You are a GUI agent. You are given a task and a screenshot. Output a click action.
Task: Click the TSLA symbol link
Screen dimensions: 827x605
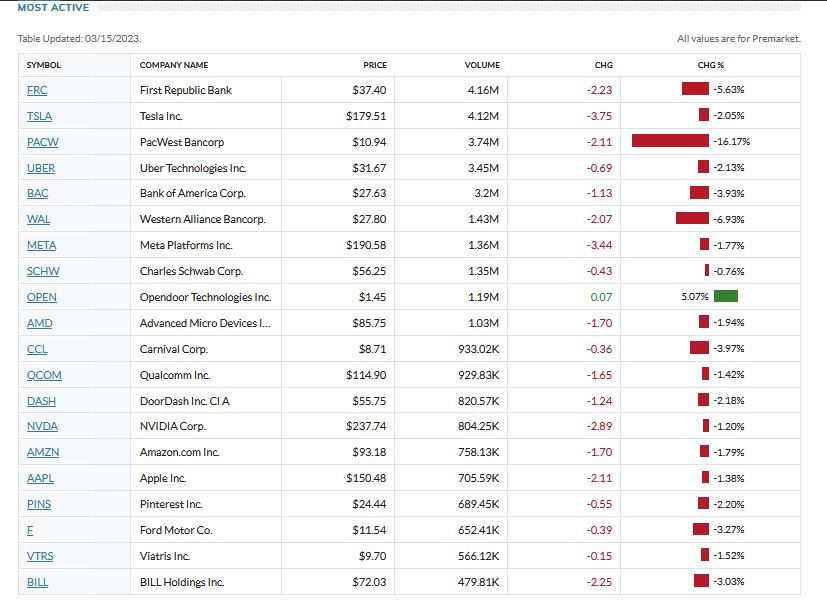coord(39,116)
